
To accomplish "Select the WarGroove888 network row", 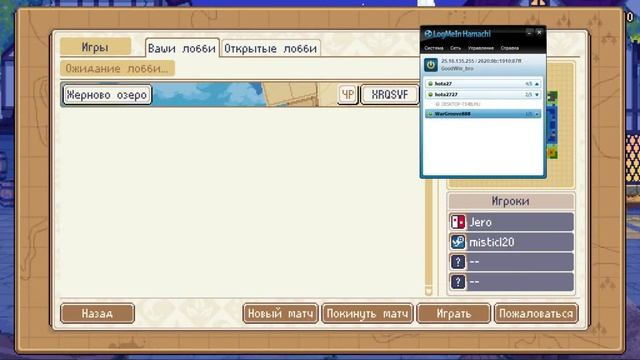I will tap(483, 114).
